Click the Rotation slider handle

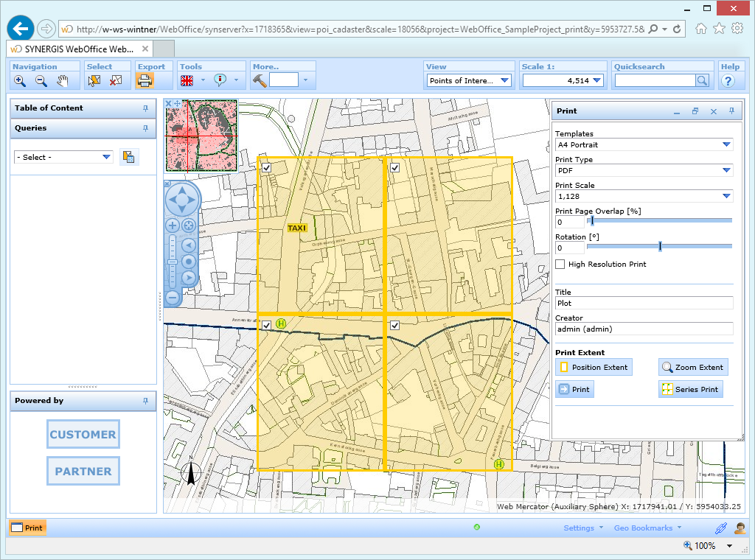660,246
